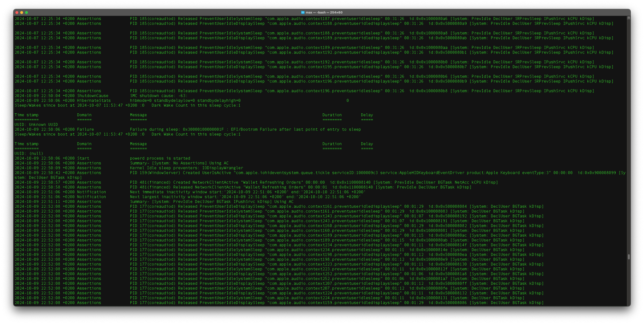Screen dimensions: 644x324
Task: Click the assertion id 'id:0x0x50000814f'
Action: pos(448,245)
